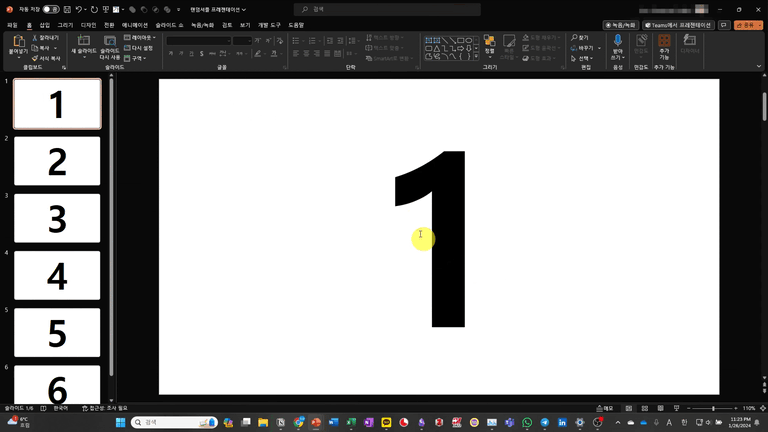The height and width of the screenshot is (432, 768).
Task: Toggle the AutoSave switch
Action: 50,9
